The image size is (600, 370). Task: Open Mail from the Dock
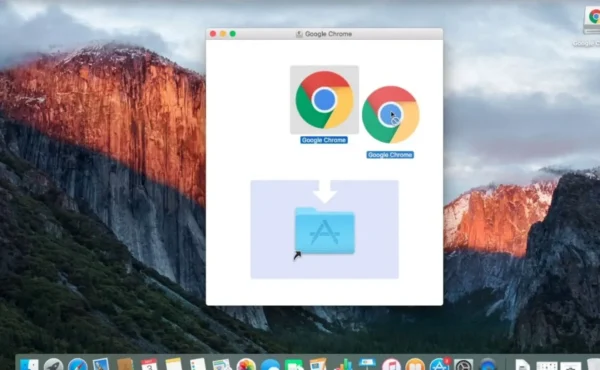click(101, 364)
